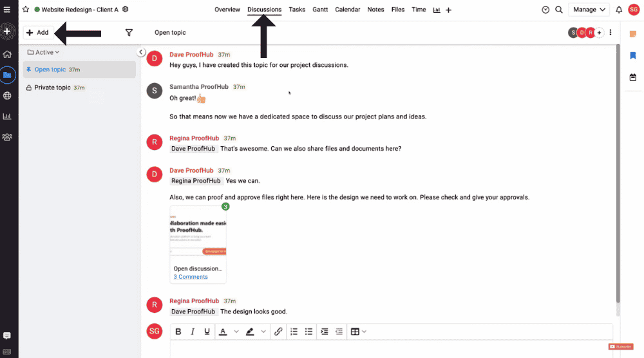
Task: Switch to the Files tab
Action: click(397, 10)
